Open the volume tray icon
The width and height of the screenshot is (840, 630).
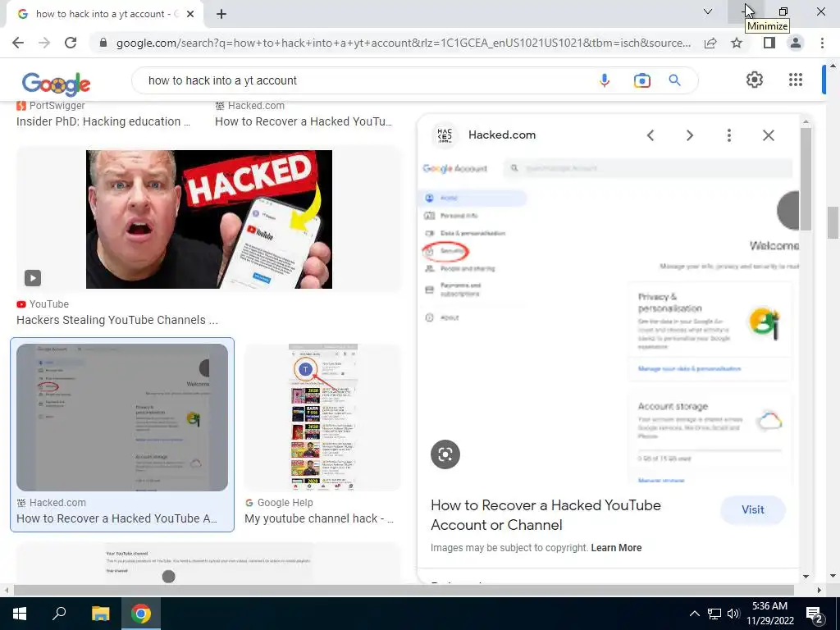[x=733, y=614]
